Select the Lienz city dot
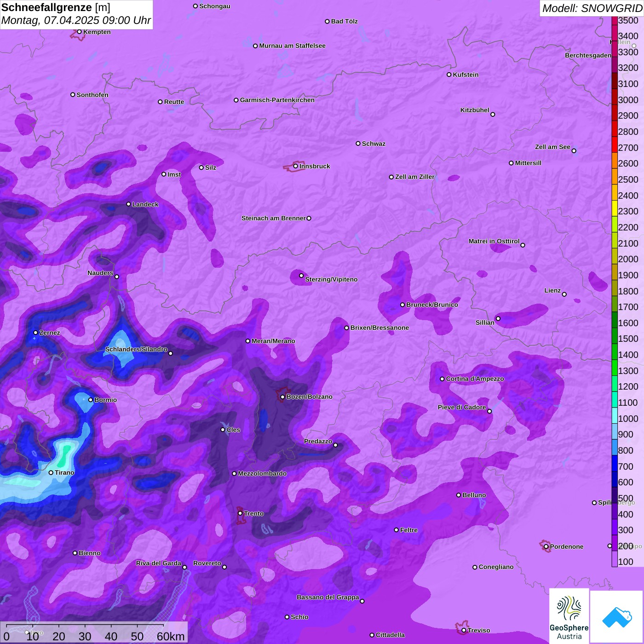Screen dimensions: 644x644 564,294
